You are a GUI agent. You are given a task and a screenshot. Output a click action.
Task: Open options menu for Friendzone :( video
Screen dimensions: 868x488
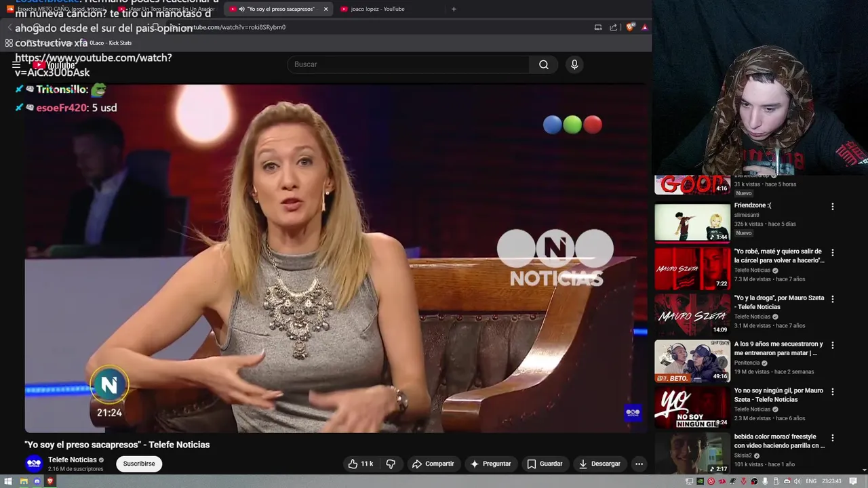(x=832, y=207)
